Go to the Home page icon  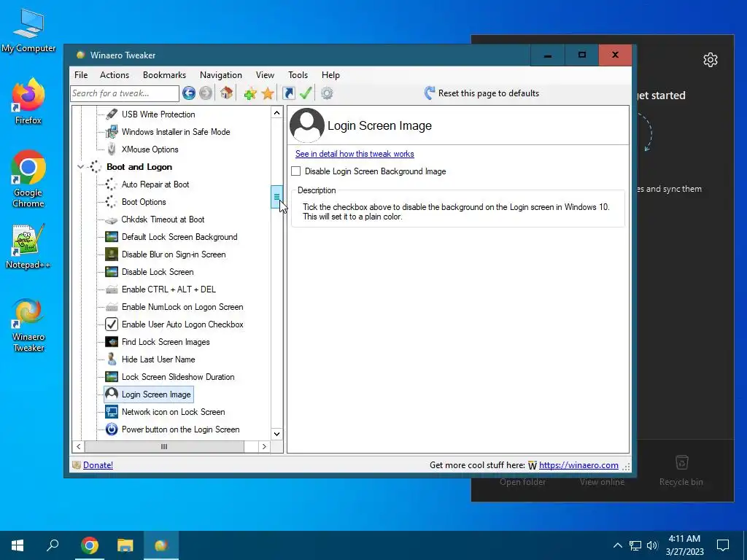(x=226, y=93)
